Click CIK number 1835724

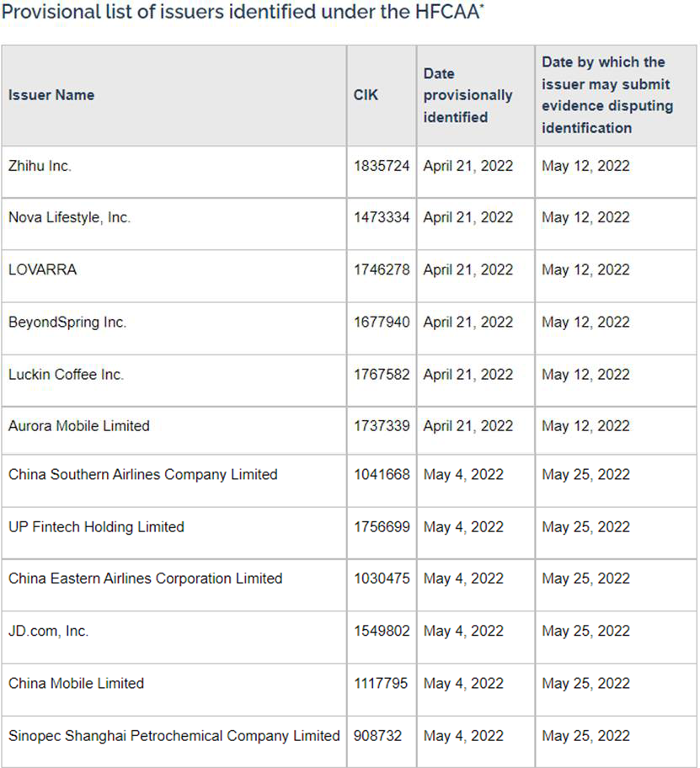coord(382,166)
